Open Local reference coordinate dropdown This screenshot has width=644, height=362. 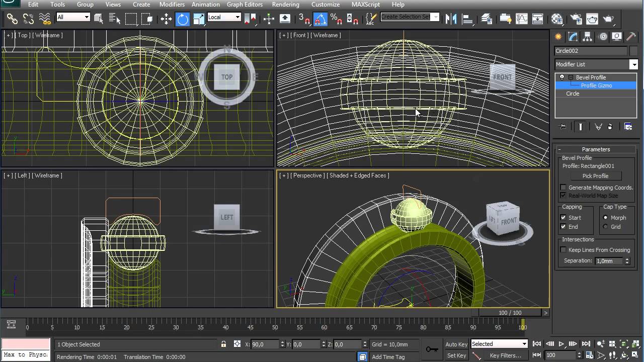click(224, 17)
